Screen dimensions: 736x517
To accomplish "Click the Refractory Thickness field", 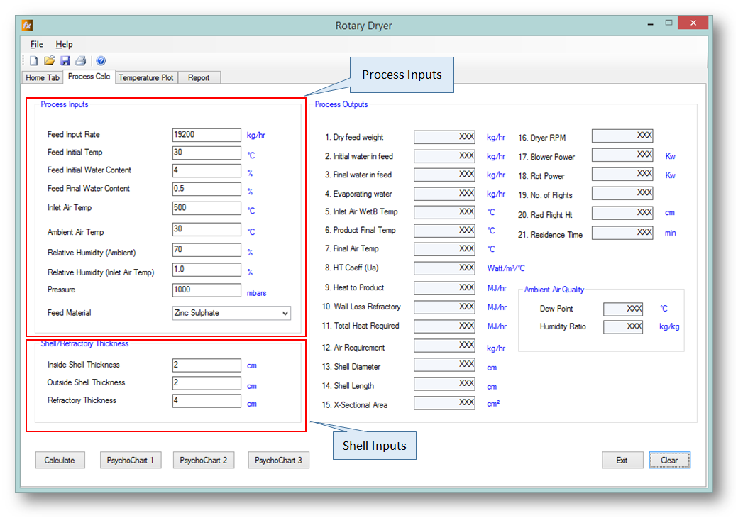I will (207, 401).
